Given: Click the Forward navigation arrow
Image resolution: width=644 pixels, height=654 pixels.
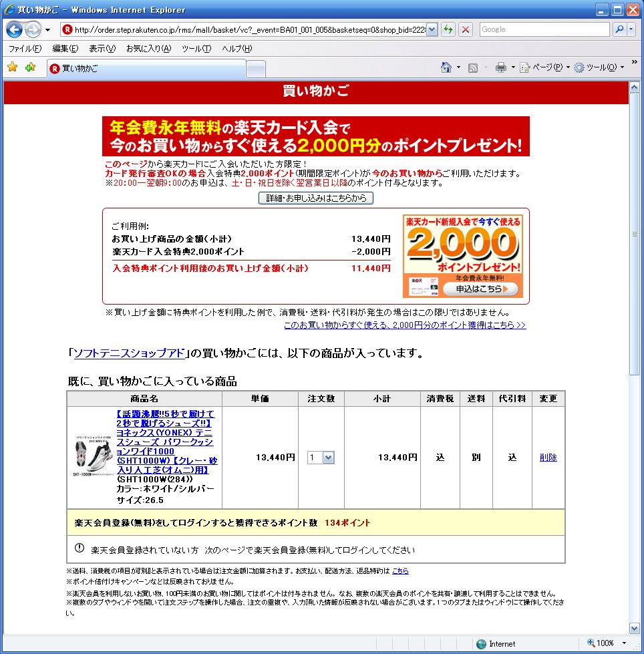Looking at the screenshot, I should point(33,29).
